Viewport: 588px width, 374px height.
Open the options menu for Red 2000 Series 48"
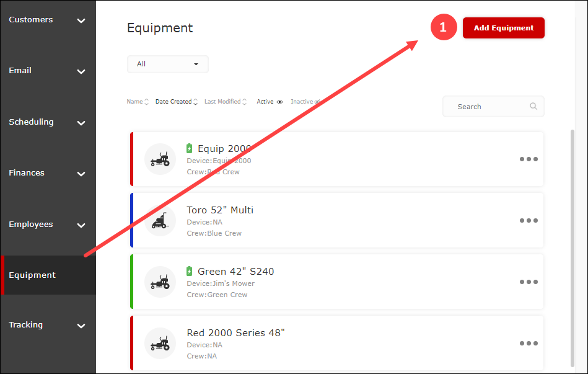click(529, 343)
